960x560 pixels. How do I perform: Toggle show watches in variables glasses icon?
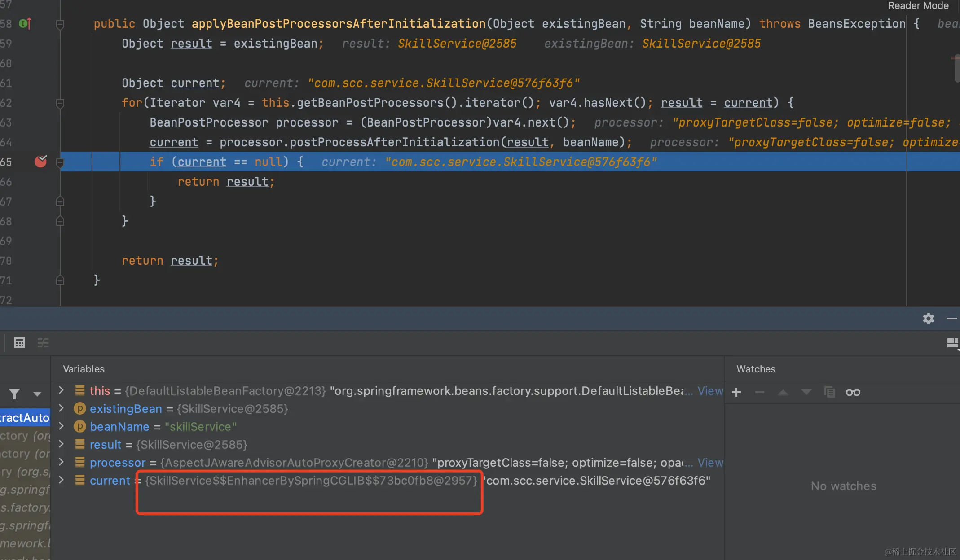pyautogui.click(x=853, y=392)
